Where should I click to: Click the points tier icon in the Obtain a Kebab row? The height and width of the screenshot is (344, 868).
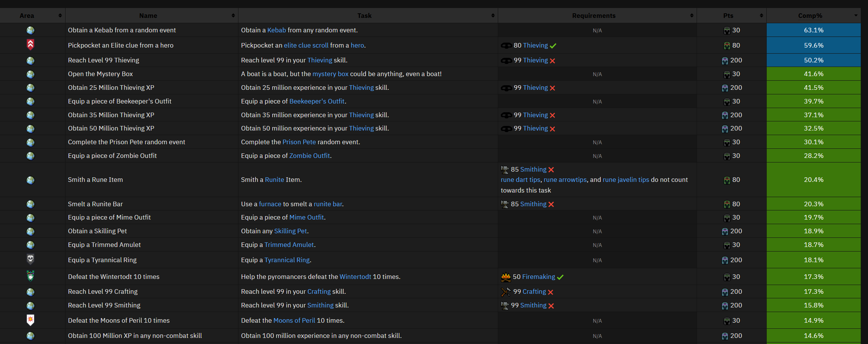click(x=727, y=30)
